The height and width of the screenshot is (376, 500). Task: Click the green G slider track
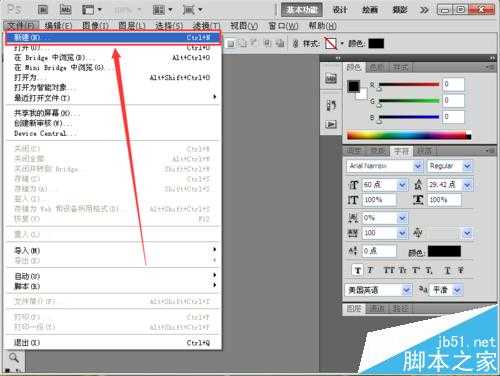(x=409, y=100)
